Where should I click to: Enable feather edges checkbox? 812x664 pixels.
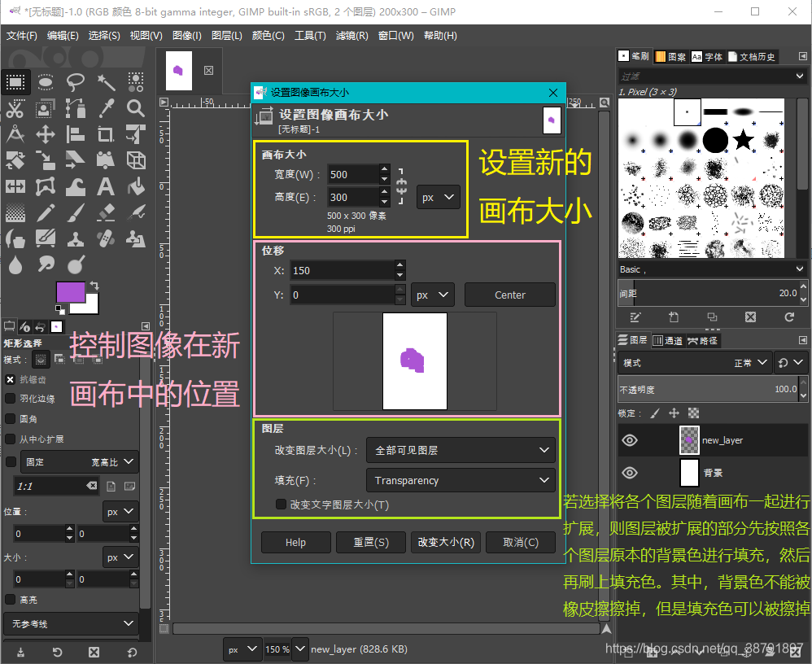coord(10,398)
